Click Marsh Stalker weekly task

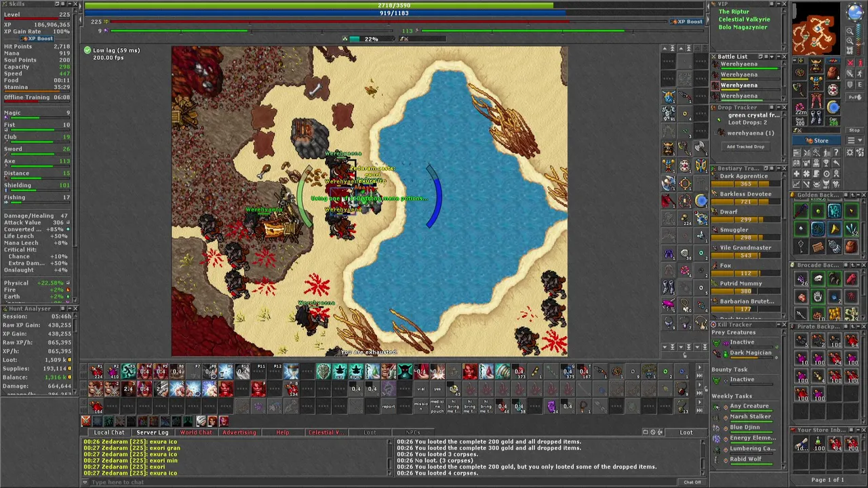(749, 417)
